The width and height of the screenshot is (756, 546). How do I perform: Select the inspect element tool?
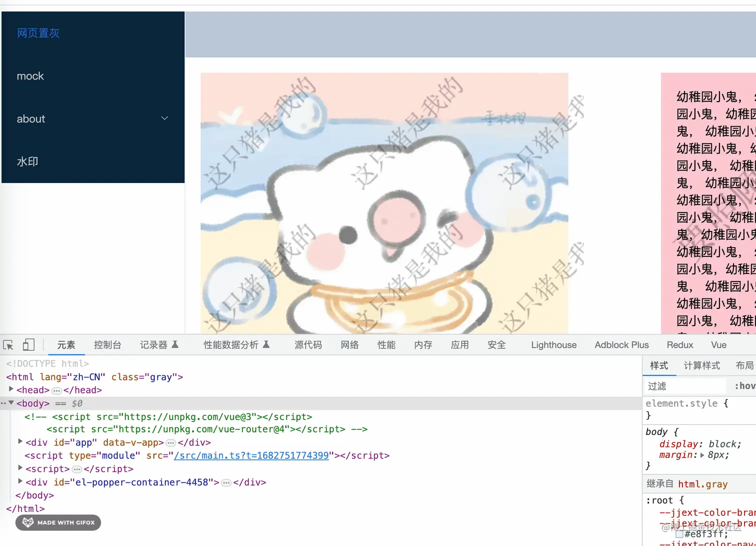tap(7, 344)
